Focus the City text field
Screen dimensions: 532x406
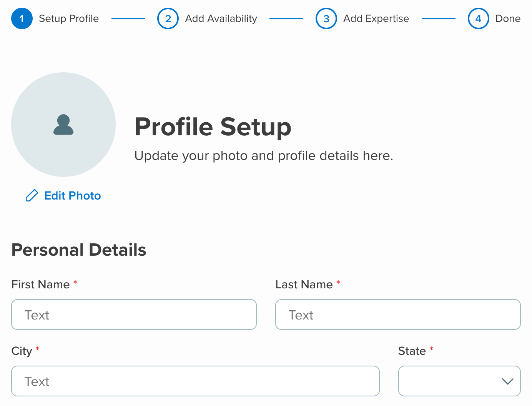[195, 381]
